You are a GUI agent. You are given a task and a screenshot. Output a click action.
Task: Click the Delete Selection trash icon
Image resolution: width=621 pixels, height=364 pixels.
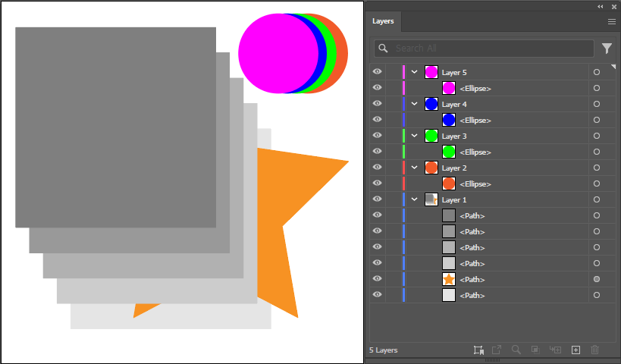coord(594,350)
